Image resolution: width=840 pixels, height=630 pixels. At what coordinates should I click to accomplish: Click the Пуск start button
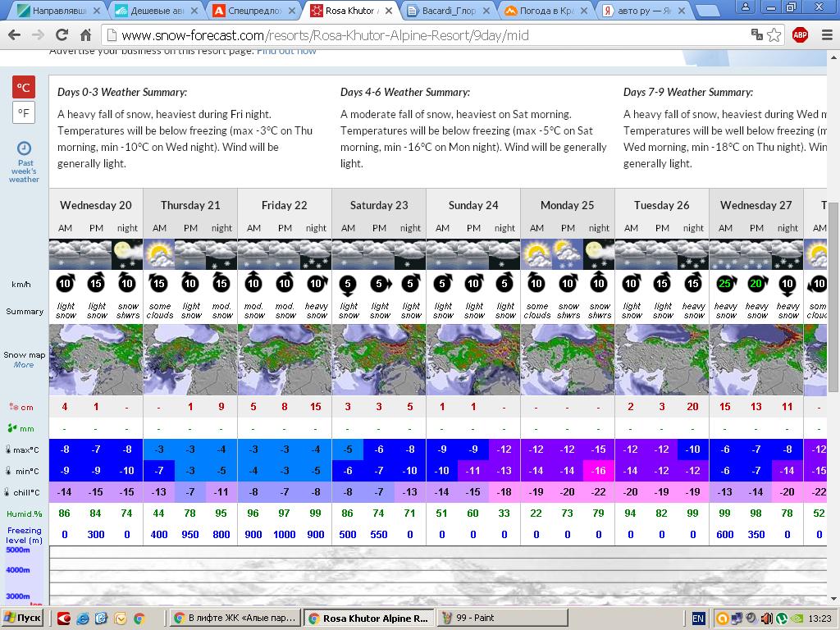(x=22, y=619)
